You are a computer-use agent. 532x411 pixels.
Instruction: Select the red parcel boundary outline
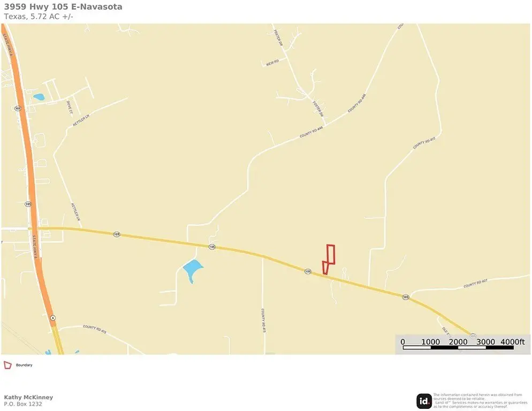pyautogui.click(x=329, y=260)
